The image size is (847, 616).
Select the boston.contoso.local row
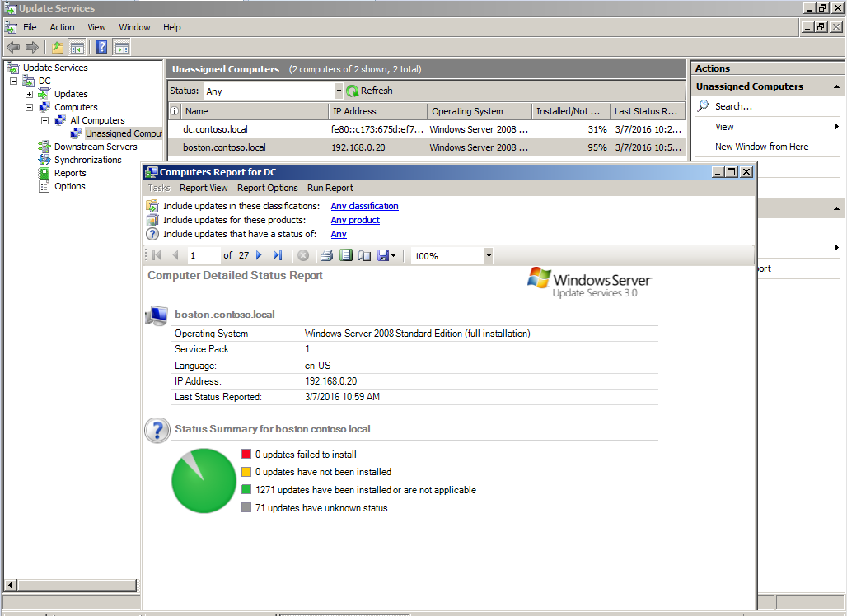click(x=426, y=147)
